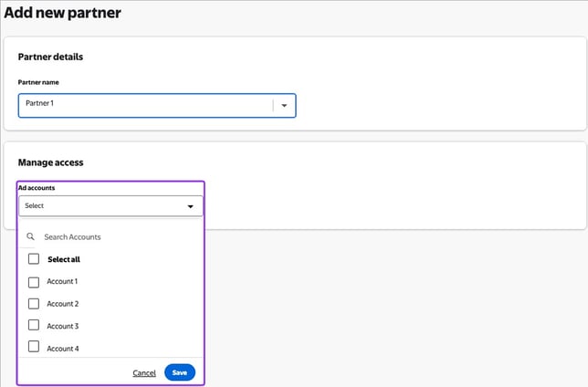588x387 pixels.
Task: Click the Partner name label
Action: (38, 82)
